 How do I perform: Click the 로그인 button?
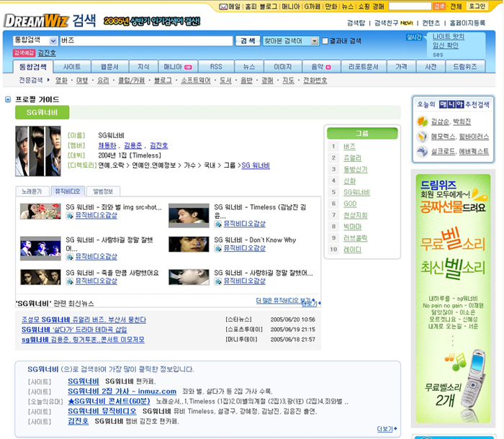click(477, 6)
